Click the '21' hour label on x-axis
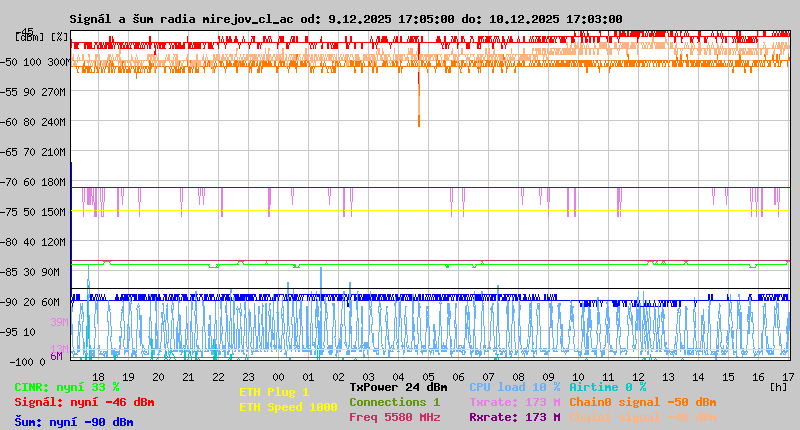 click(188, 377)
